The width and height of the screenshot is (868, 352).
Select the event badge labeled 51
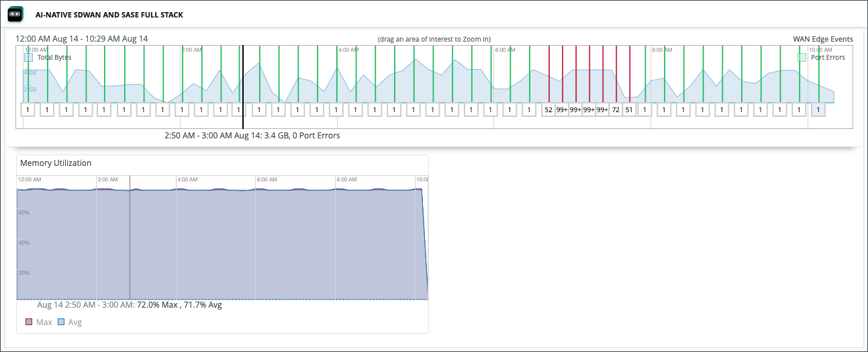pyautogui.click(x=629, y=109)
